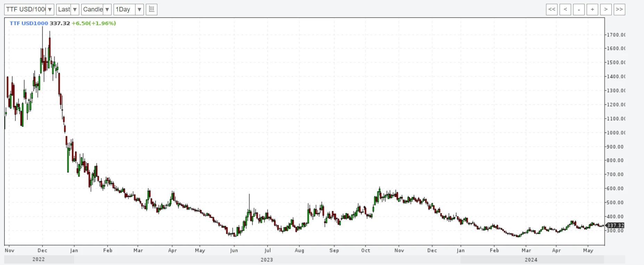644x265 pixels.
Task: Select the 2024 year band
Action: pos(531,259)
